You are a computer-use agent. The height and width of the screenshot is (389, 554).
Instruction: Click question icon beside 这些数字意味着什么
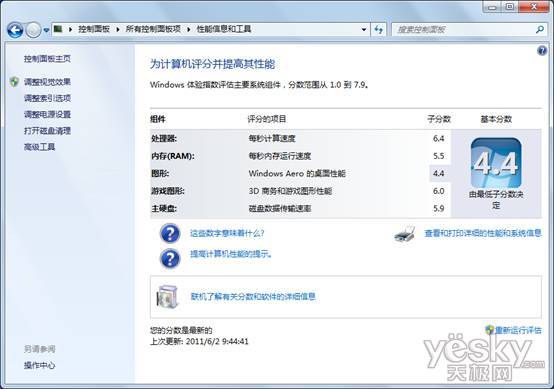[170, 233]
